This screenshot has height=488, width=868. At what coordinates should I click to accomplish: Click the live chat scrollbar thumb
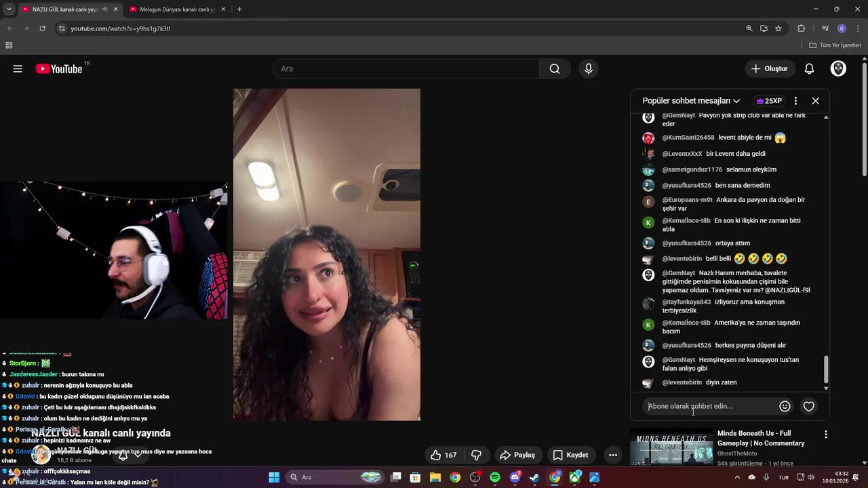coord(826,369)
